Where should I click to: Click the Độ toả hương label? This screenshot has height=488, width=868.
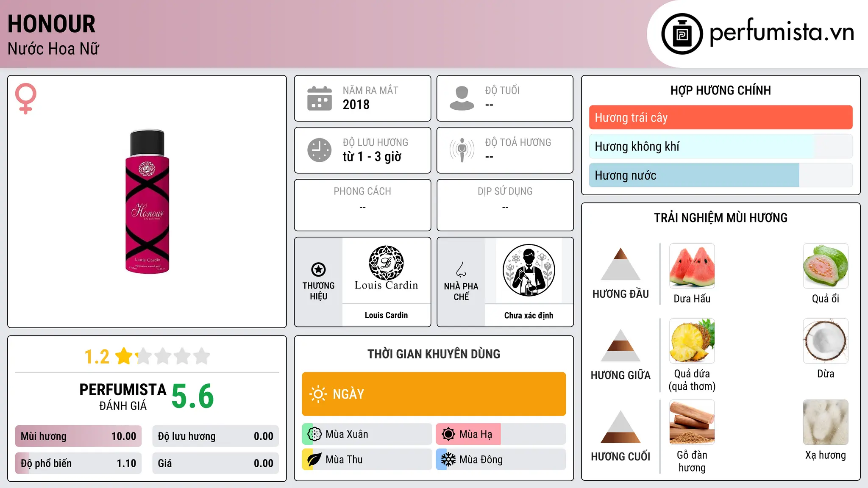pyautogui.click(x=518, y=142)
